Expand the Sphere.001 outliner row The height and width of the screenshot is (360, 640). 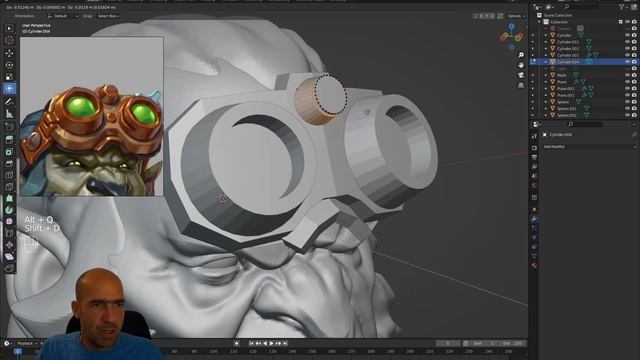546,109
